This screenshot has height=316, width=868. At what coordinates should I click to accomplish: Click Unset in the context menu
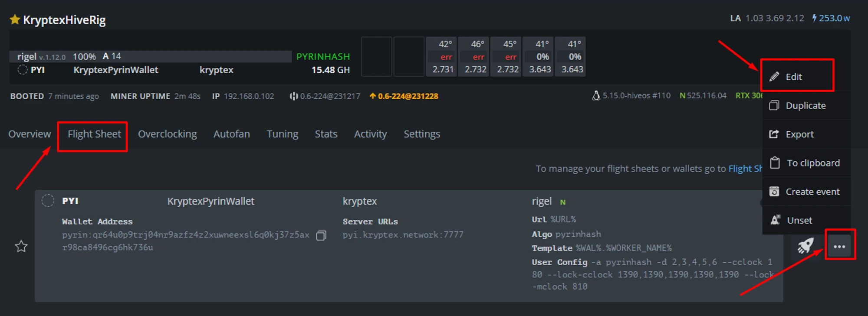click(799, 220)
